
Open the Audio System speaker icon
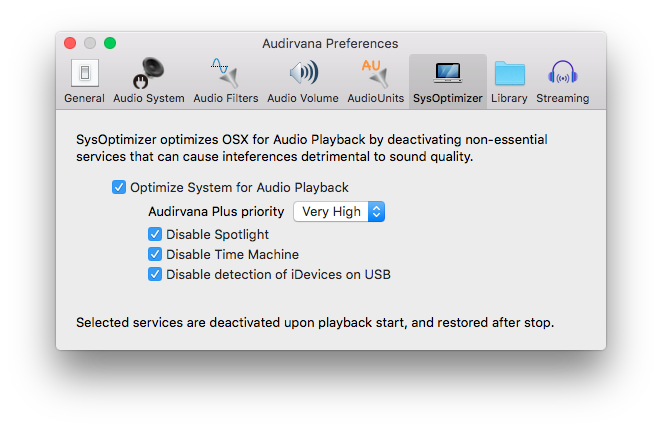(x=150, y=73)
